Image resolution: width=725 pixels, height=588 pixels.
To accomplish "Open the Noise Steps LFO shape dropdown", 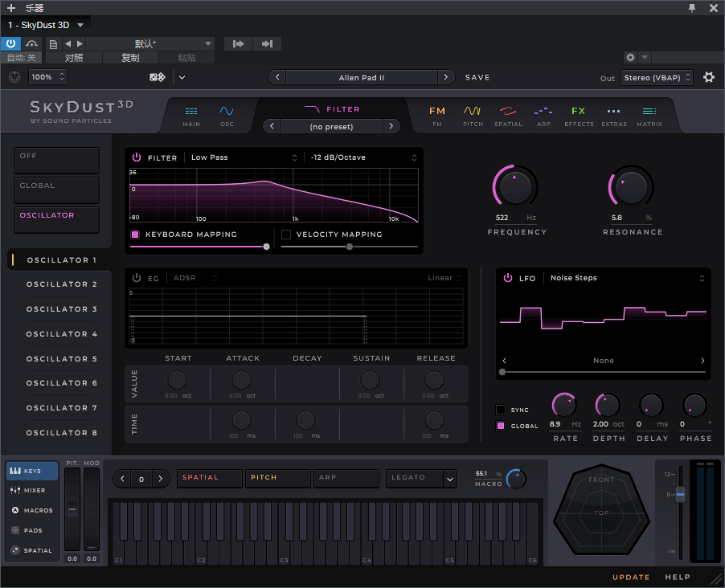I will (627, 278).
